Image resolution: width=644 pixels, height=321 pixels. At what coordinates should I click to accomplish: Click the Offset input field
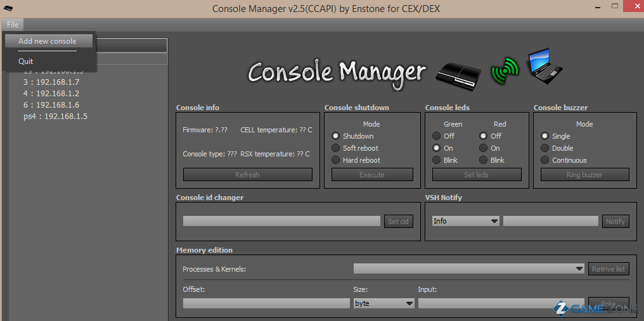(x=266, y=303)
